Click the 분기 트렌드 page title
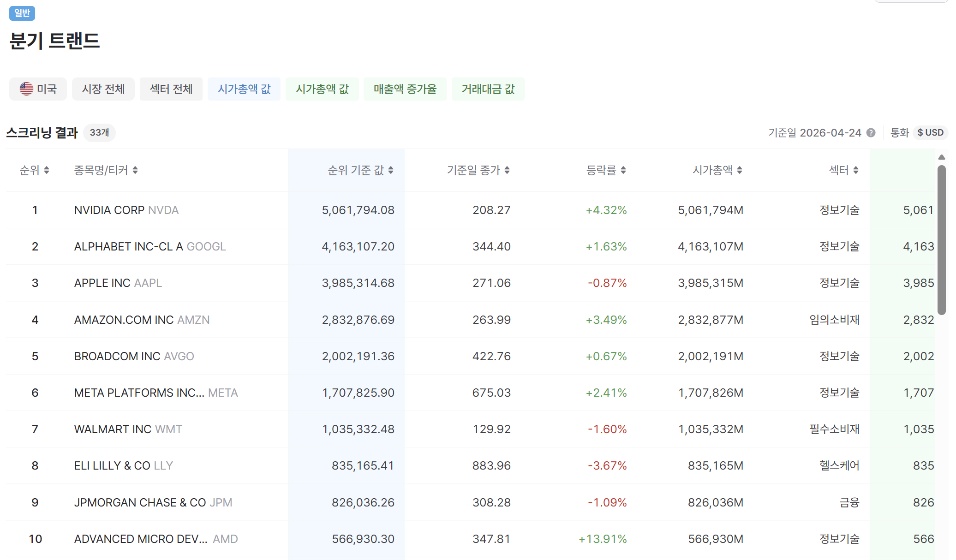The image size is (956, 560). point(54,41)
